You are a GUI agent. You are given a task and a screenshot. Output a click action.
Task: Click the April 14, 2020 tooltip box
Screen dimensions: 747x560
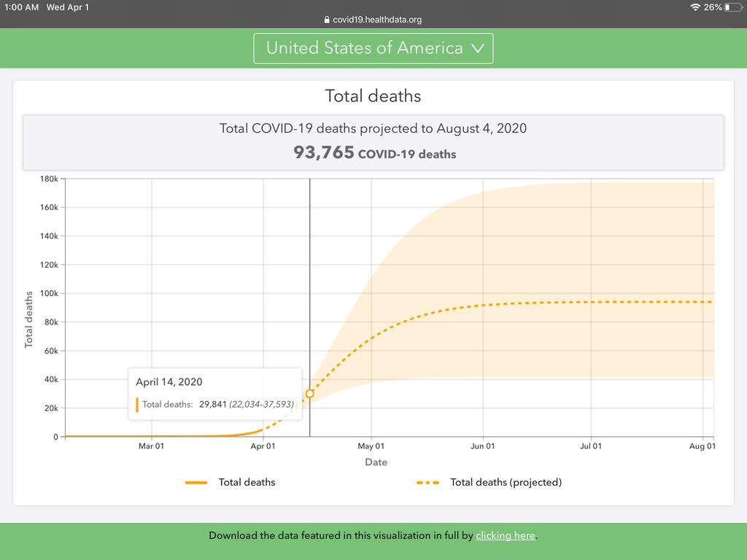point(214,394)
